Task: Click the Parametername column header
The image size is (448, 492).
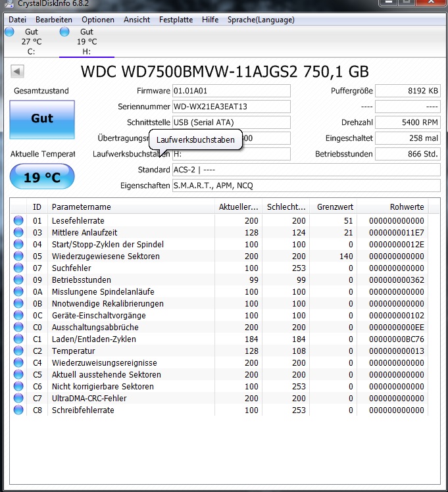Action: pos(131,207)
